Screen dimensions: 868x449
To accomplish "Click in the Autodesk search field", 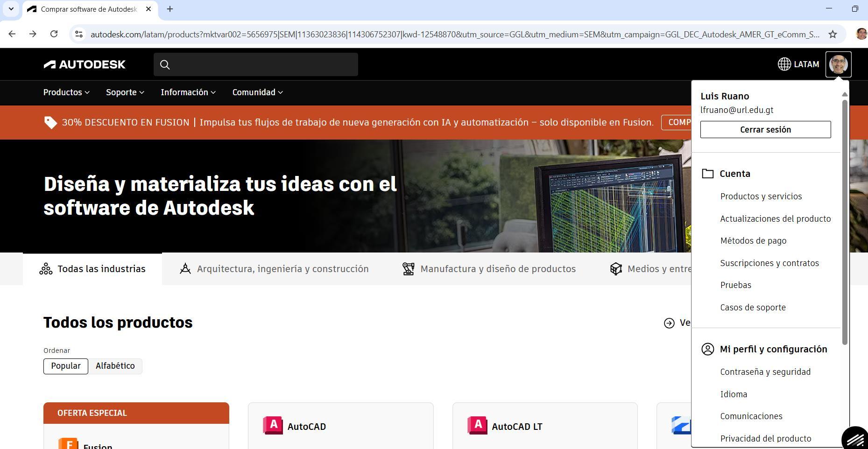I will pyautogui.click(x=256, y=64).
